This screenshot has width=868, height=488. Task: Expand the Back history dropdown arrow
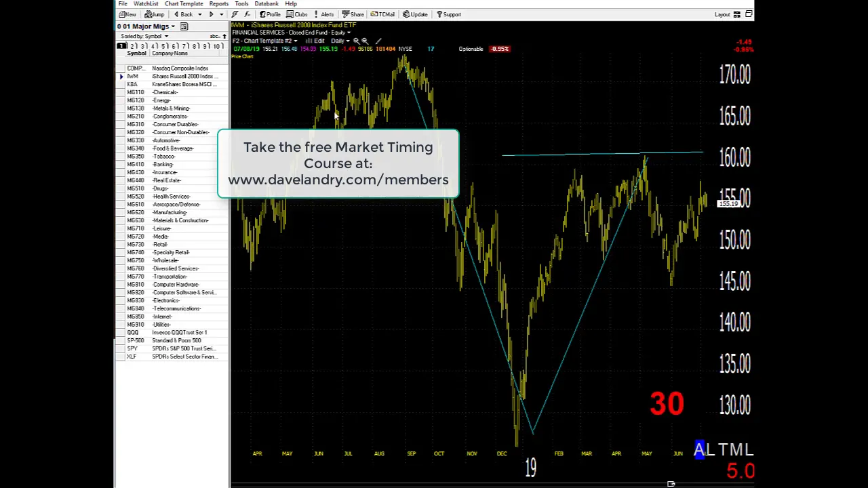click(199, 14)
